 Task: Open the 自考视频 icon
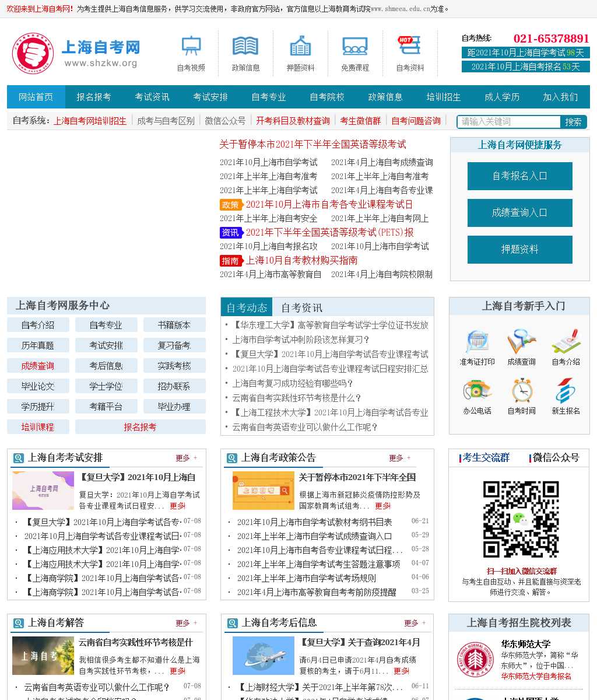191,46
